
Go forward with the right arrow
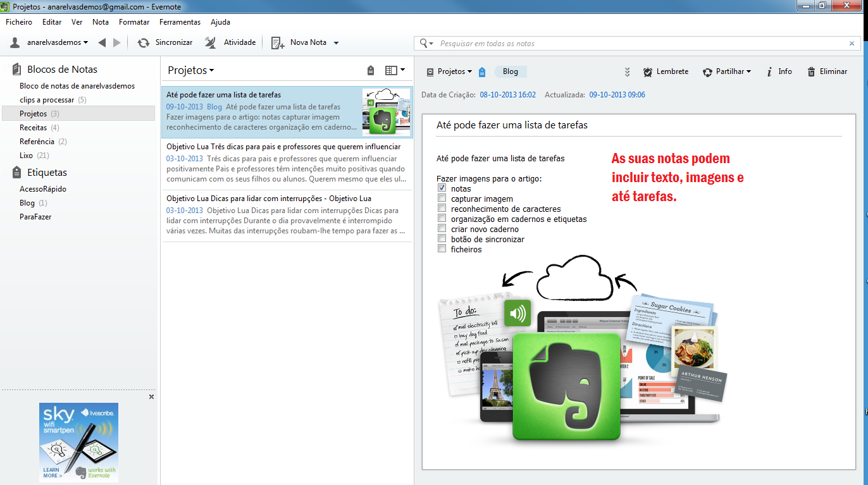coord(116,42)
